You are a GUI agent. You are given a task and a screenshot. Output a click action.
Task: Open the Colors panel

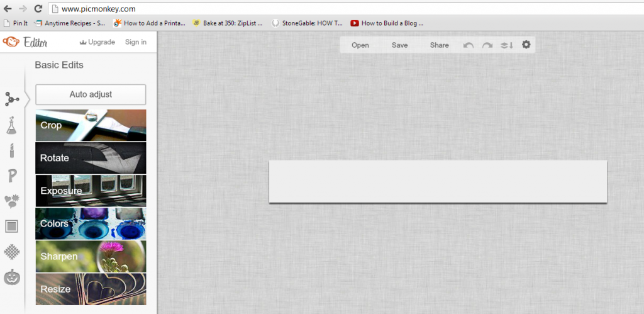coord(91,223)
